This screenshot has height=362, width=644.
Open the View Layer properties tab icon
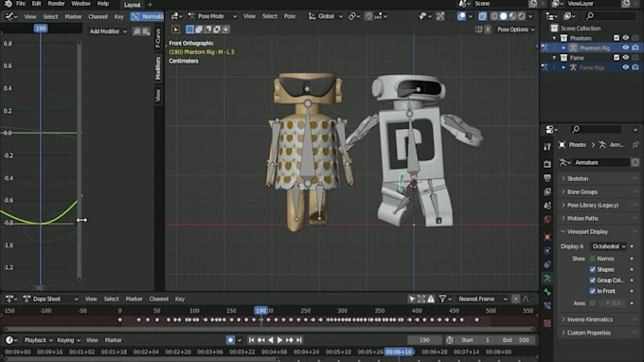point(547,191)
